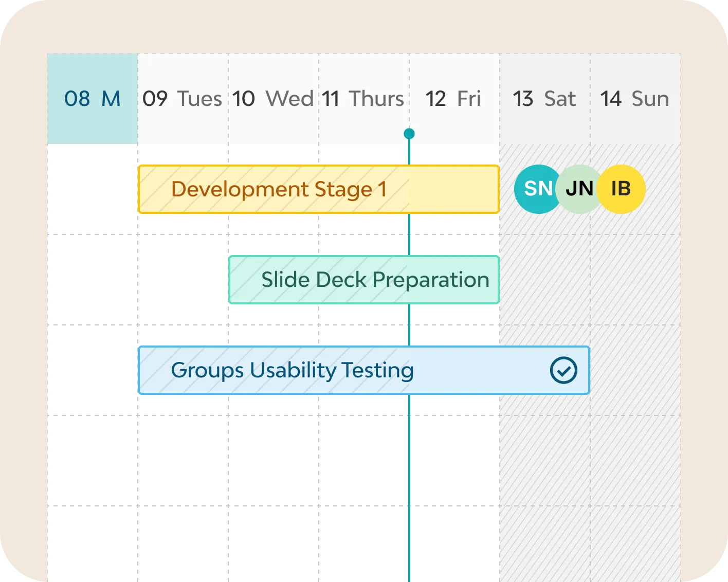Image resolution: width=728 pixels, height=582 pixels.
Task: Click the empty Tuesday cell in Slide Deck row
Action: tap(183, 280)
